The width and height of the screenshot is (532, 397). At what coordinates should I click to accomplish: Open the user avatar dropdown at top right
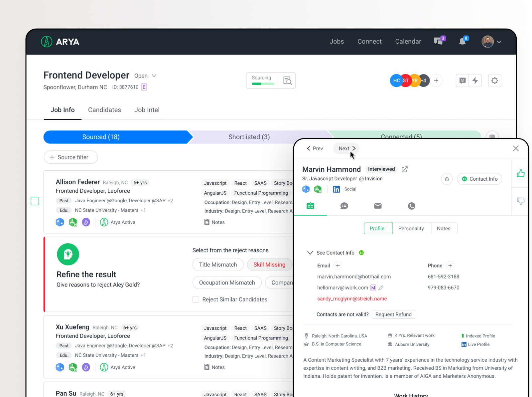pos(491,42)
